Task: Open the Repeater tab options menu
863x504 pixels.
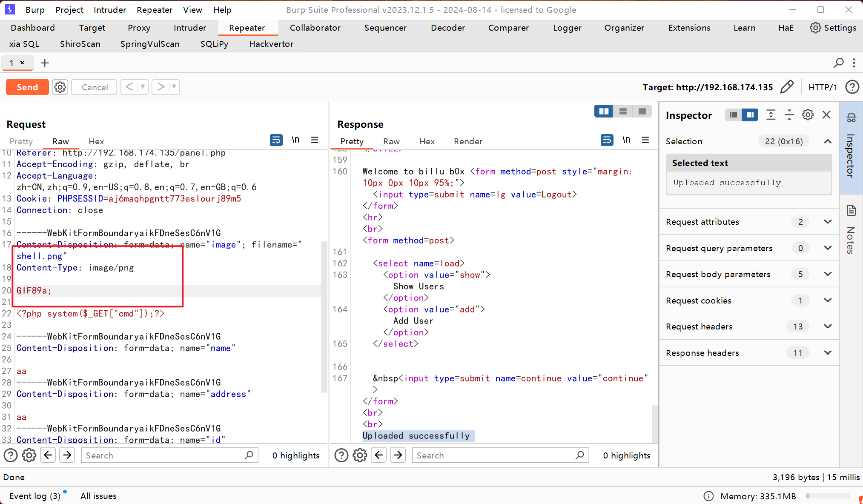Action: pyautogui.click(x=854, y=63)
